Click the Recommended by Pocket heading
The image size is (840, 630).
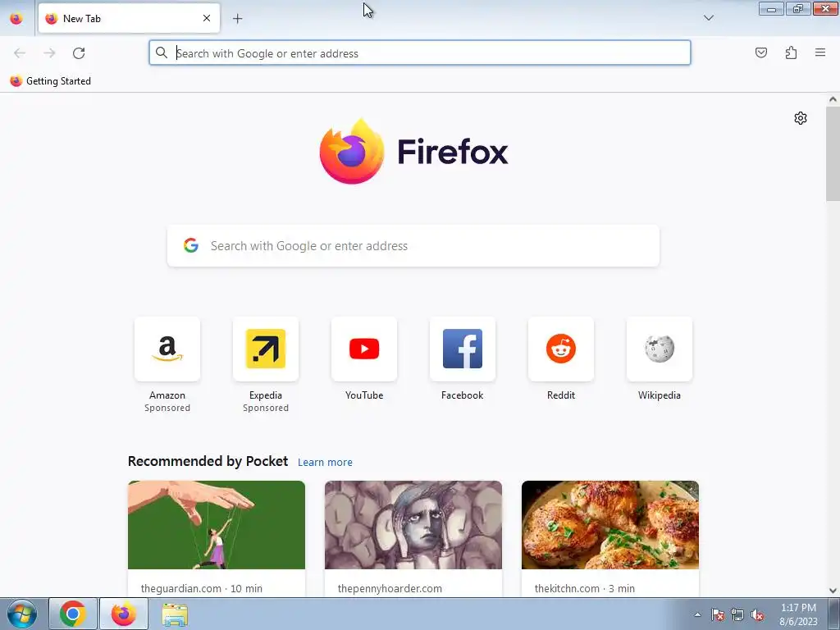click(208, 461)
